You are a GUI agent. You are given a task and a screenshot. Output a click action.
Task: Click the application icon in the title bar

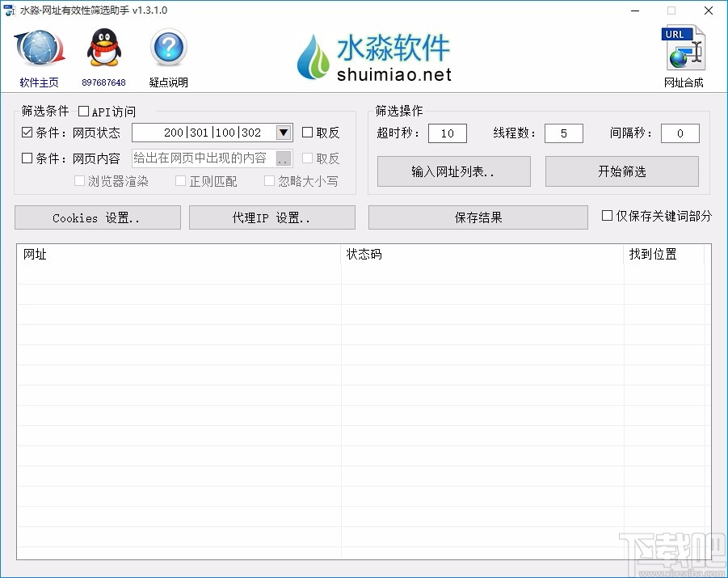coord(11,11)
